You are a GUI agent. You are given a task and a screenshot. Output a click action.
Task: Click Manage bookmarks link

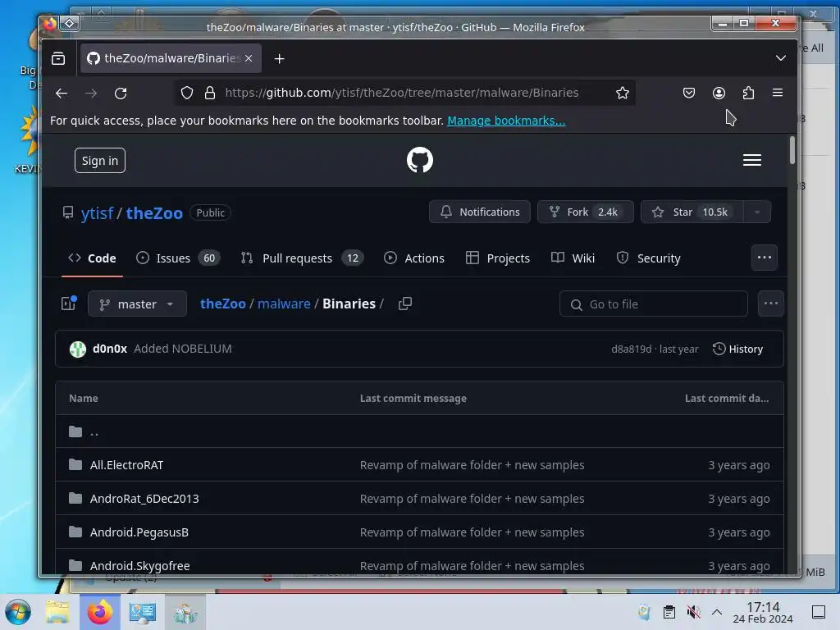click(x=506, y=121)
